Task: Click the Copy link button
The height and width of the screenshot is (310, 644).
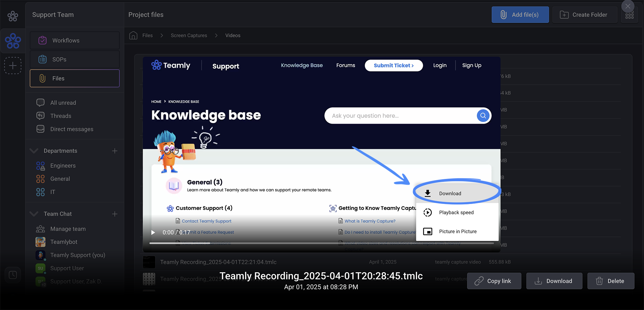Action: [x=494, y=281]
